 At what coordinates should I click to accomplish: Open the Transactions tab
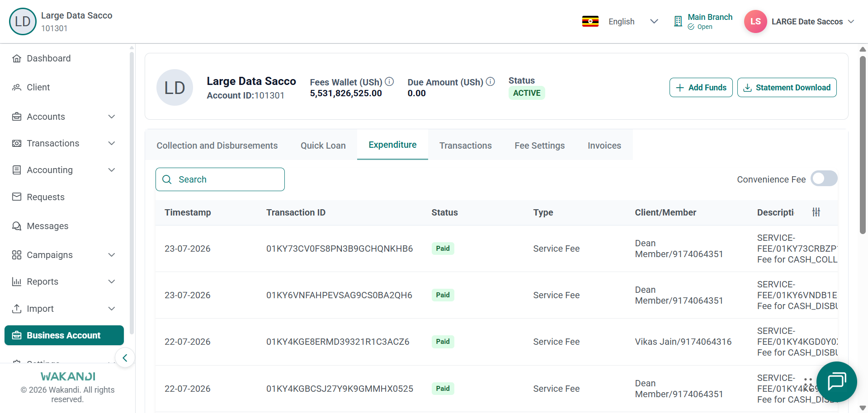(466, 145)
